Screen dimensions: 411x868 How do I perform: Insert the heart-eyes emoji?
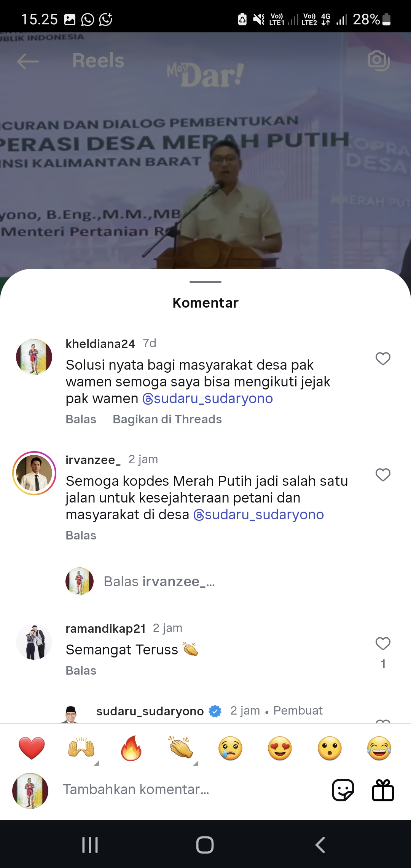coord(280,748)
